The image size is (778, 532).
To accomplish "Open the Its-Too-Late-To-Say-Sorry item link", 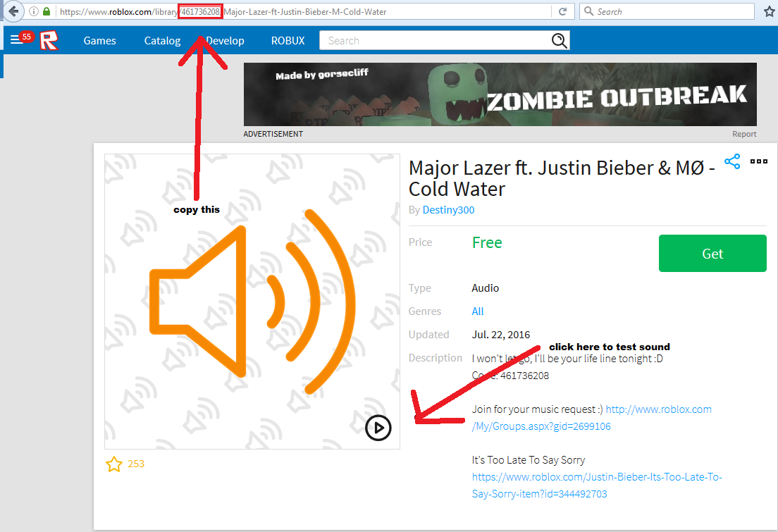I will [x=597, y=485].
